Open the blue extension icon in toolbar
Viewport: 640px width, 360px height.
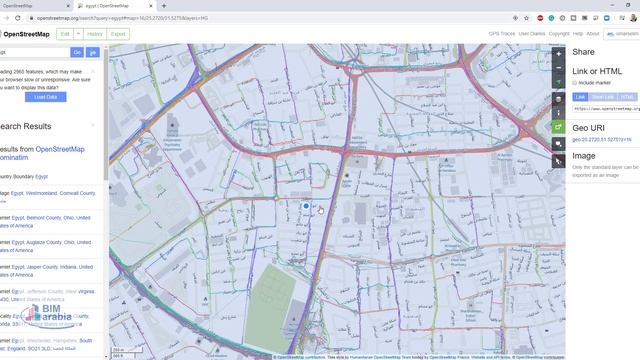(607, 18)
